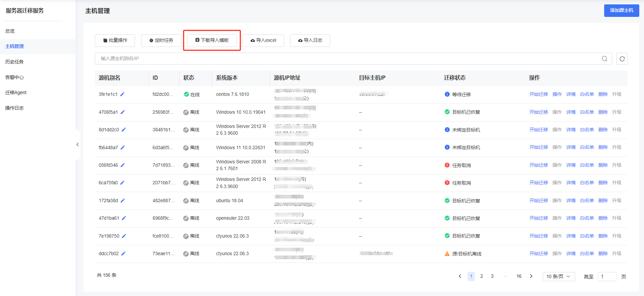Click the red task-cancelled icon for 056fd346
Image resolution: width=644 pixels, height=296 pixels.
(x=447, y=165)
